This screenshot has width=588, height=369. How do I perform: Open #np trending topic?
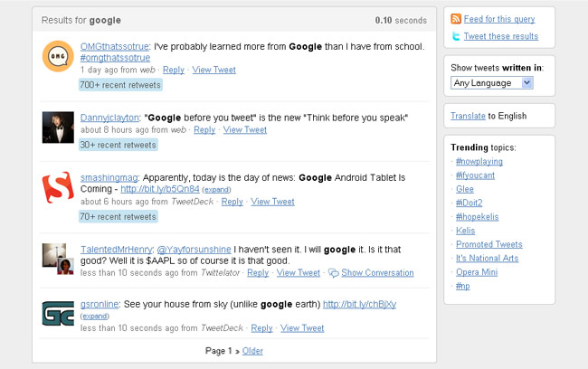[x=463, y=286]
